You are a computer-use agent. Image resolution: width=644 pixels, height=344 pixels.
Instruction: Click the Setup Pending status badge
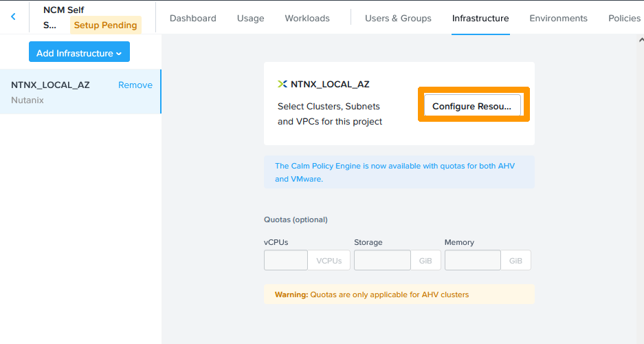point(105,25)
